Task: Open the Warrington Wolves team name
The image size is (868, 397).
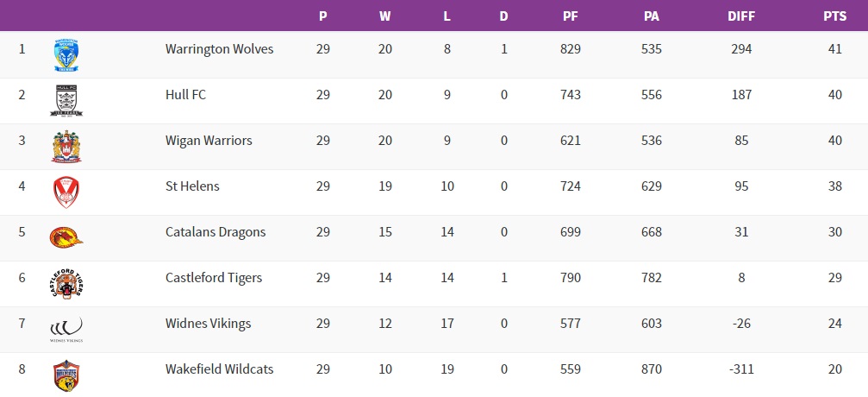Action: coord(219,49)
